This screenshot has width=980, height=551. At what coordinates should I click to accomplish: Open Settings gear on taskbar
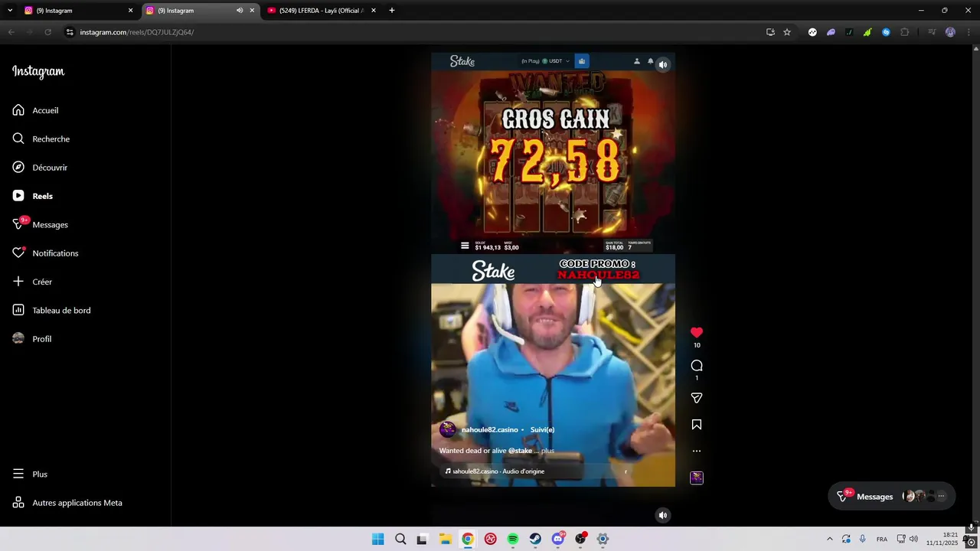point(603,539)
